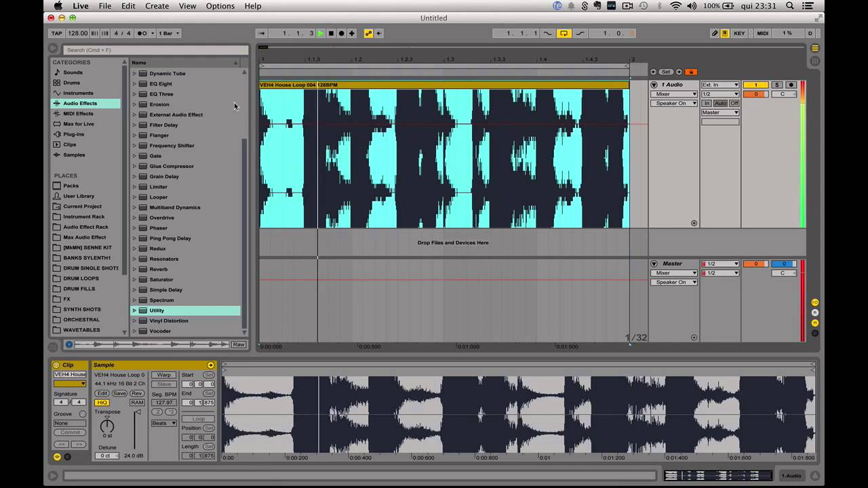Open the Create menu
Screen dimensions: 868x488
[x=157, y=6]
